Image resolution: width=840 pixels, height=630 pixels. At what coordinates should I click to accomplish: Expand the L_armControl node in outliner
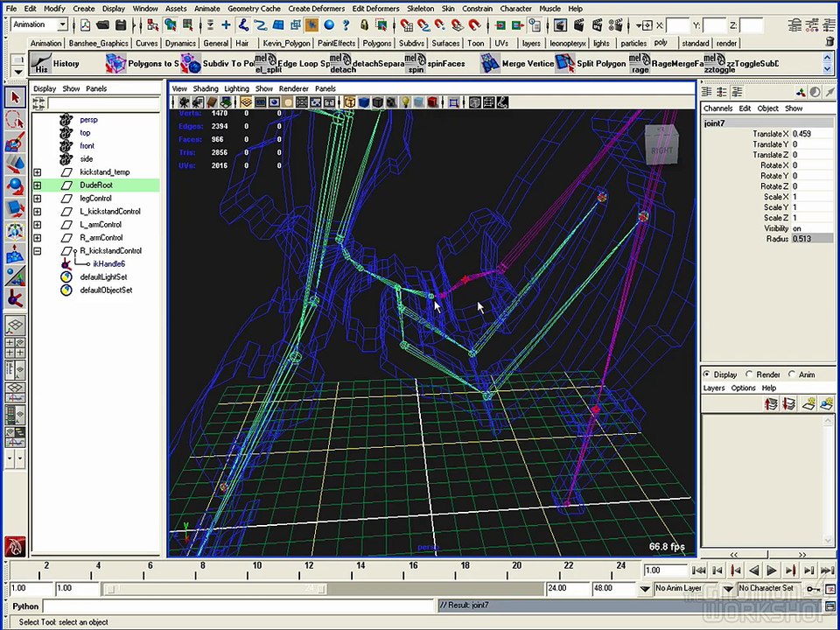(38, 225)
